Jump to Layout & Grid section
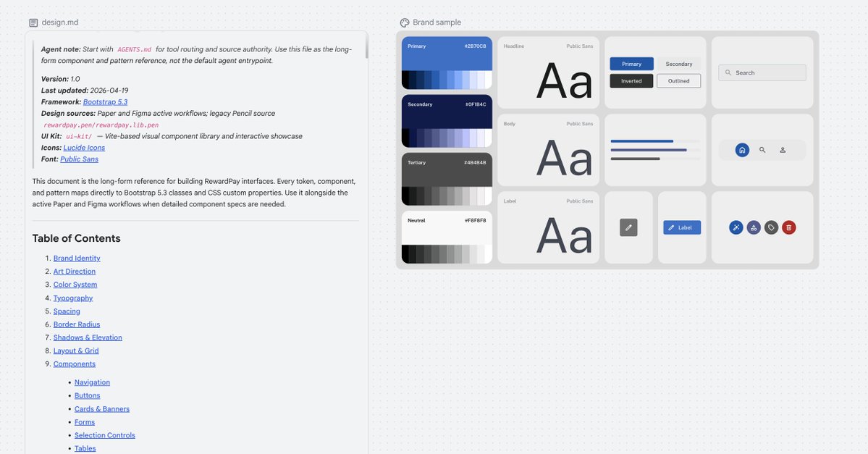The image size is (868, 454). [x=76, y=350]
